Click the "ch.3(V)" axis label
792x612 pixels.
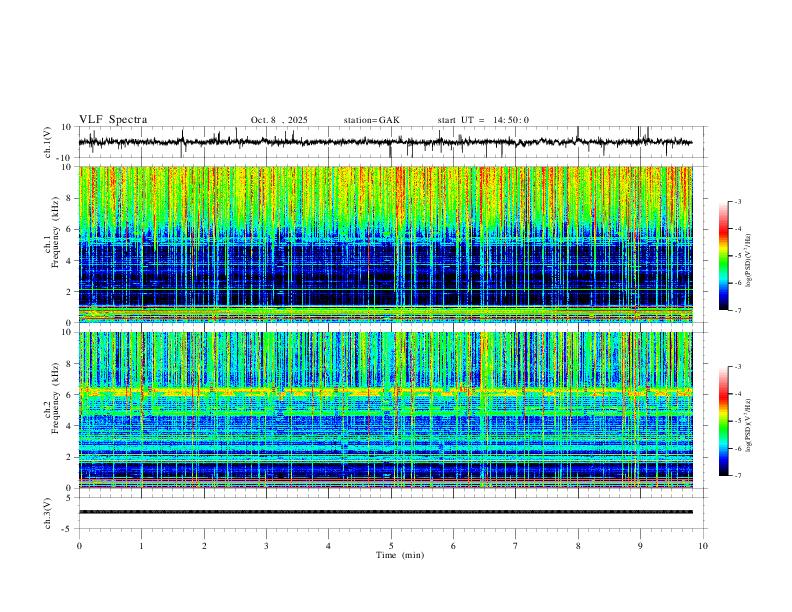(x=48, y=513)
